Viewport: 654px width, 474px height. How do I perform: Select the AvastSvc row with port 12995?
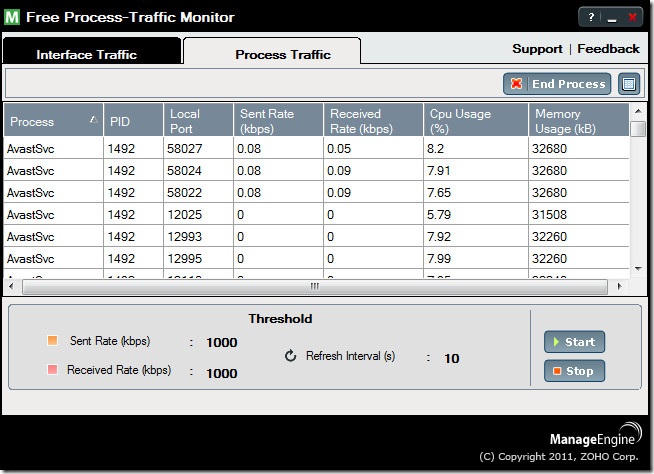316,259
